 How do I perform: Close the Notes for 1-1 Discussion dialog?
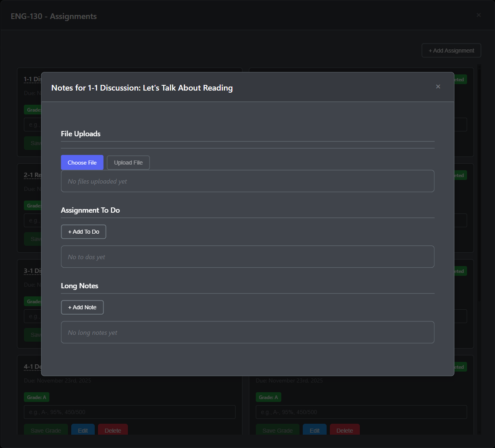click(438, 87)
